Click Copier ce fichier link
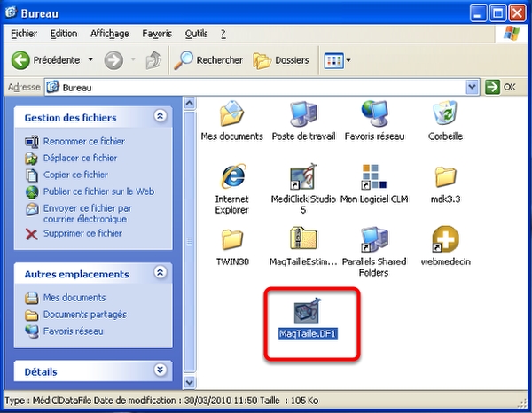532x413 pixels. coord(75,175)
